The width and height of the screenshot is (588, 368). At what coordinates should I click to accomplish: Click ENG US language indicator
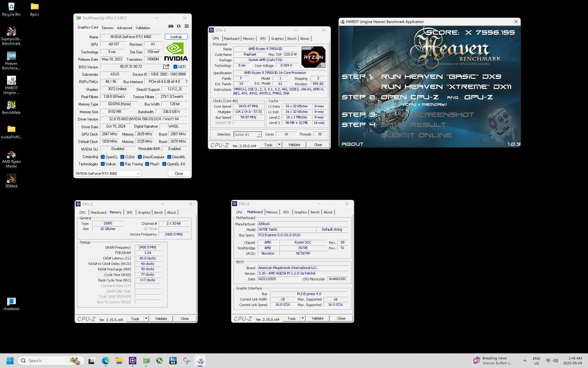point(537,361)
